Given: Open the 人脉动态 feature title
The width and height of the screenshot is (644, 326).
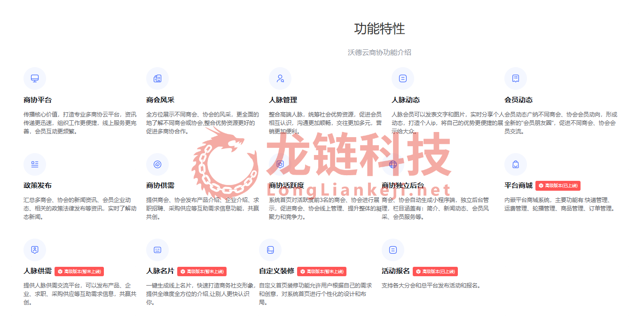Looking at the screenshot, I should (x=406, y=100).
